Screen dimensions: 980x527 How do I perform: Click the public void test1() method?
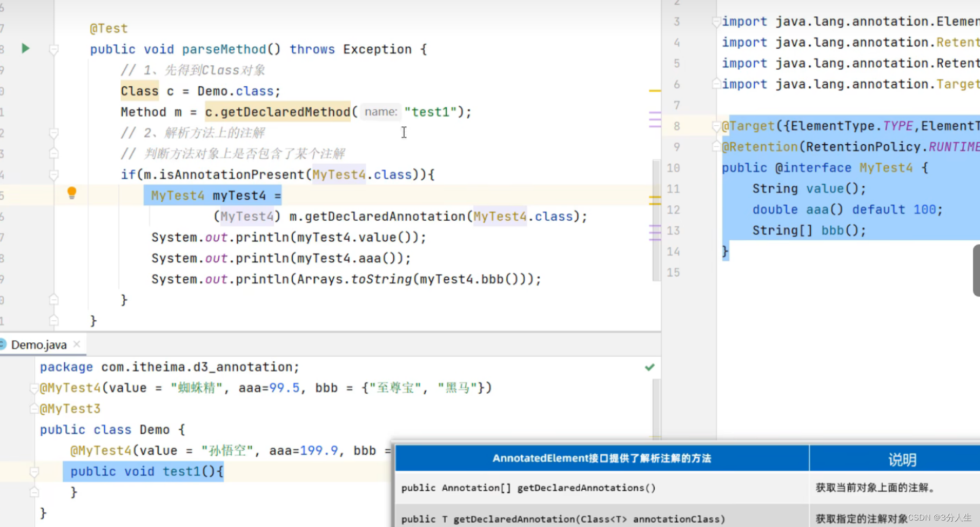point(146,471)
